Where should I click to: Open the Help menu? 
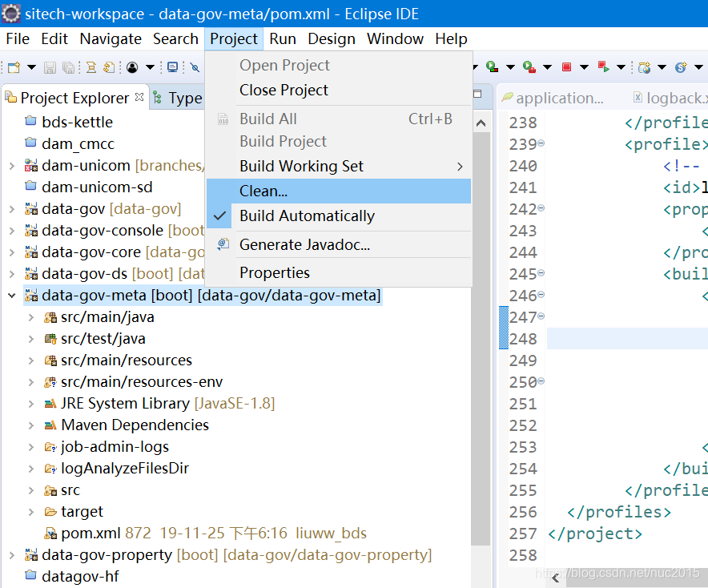click(x=451, y=38)
